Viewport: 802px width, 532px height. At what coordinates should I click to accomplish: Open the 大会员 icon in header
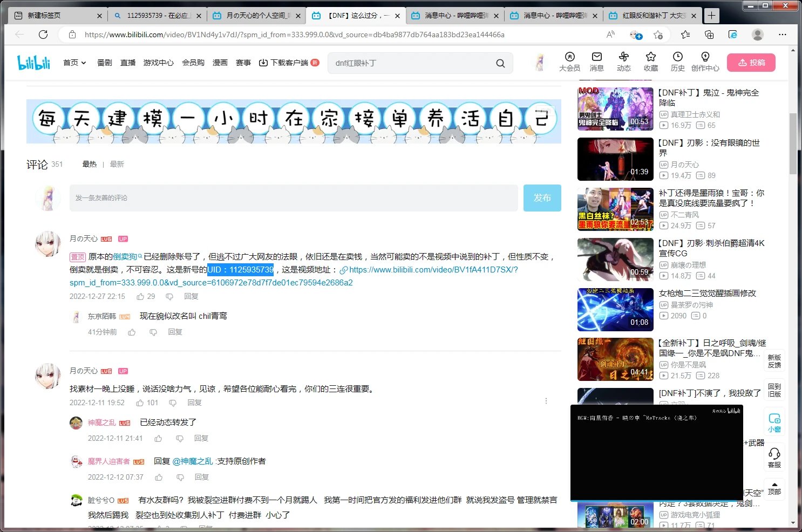(x=569, y=62)
